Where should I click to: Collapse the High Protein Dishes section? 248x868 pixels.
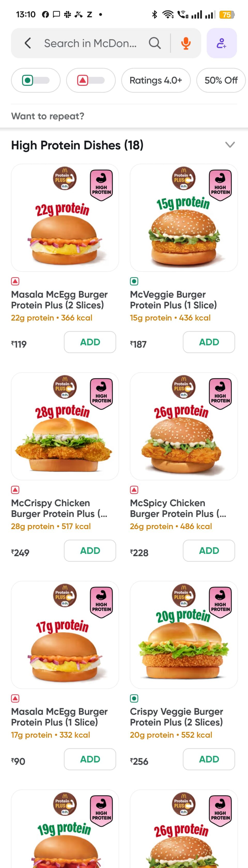(230, 145)
